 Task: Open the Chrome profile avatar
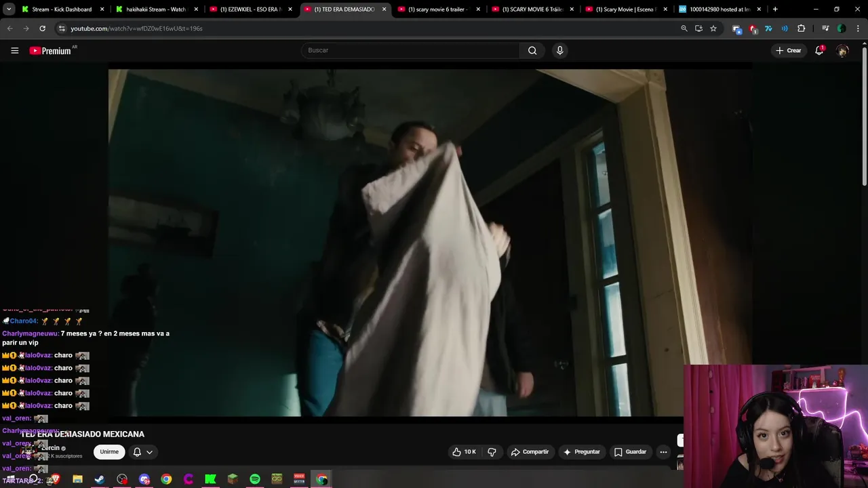pyautogui.click(x=842, y=28)
